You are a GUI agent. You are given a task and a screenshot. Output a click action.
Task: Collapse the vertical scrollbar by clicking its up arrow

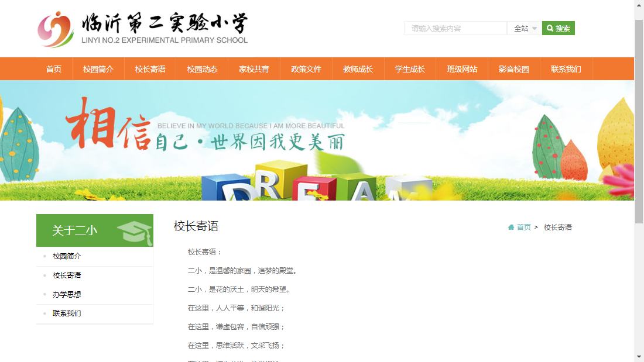(639, 6)
